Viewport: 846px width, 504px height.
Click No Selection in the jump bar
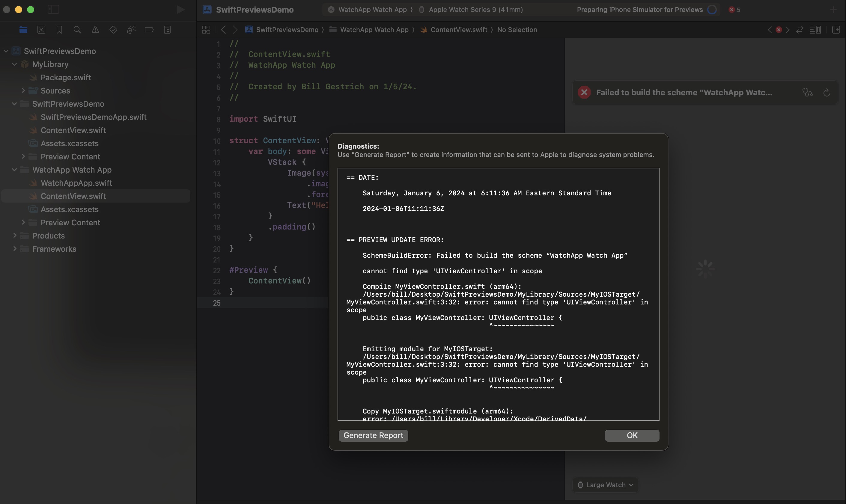click(517, 30)
